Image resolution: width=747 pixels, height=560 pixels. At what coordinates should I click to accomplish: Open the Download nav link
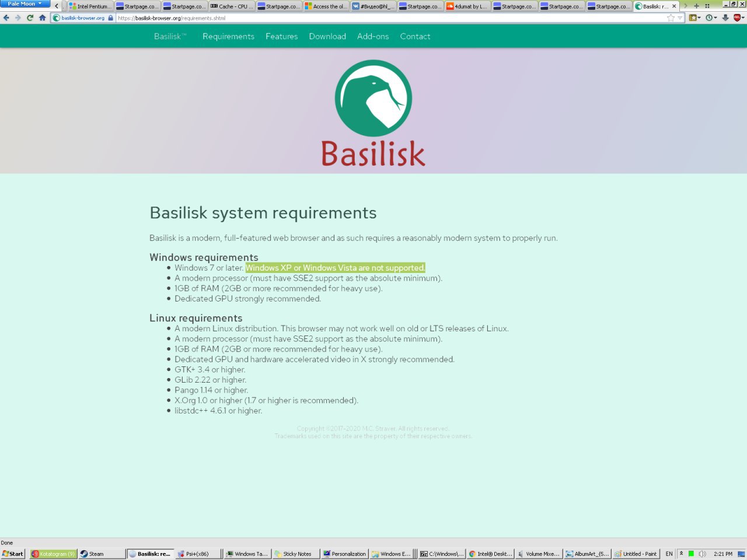point(327,36)
